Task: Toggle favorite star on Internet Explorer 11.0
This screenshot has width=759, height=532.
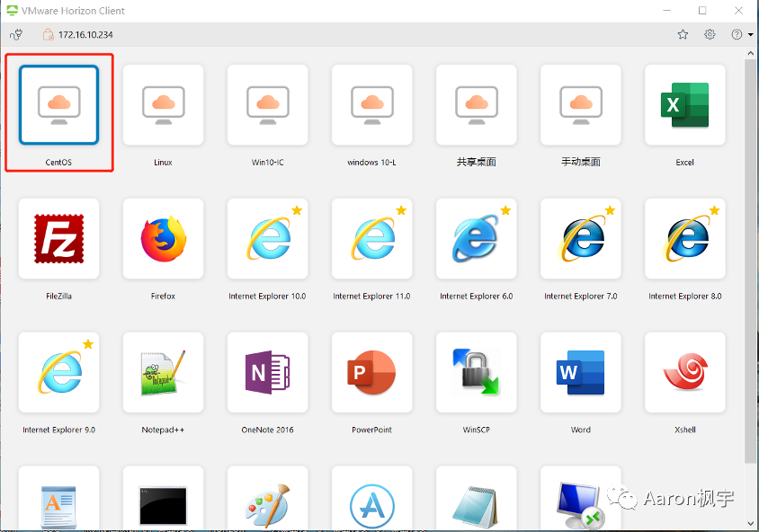Action: tap(401, 210)
